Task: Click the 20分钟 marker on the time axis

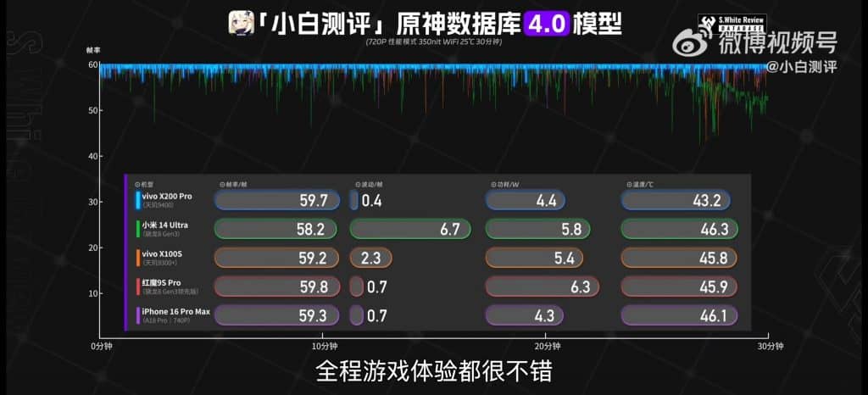Action: (x=546, y=347)
